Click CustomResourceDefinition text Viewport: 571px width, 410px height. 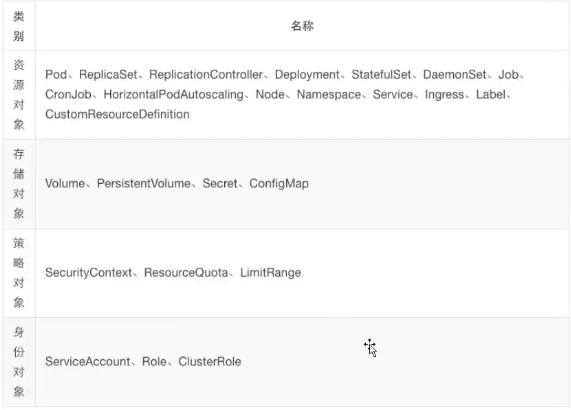point(117,114)
